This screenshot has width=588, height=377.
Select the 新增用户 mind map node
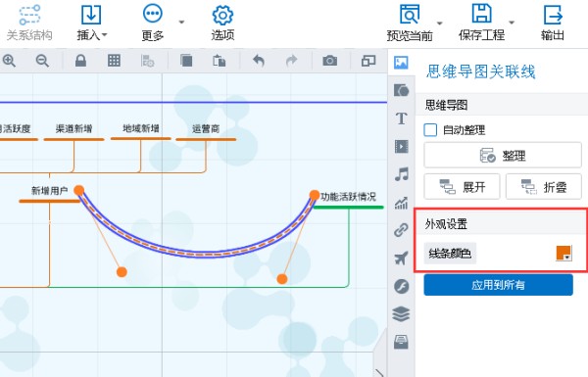50,191
